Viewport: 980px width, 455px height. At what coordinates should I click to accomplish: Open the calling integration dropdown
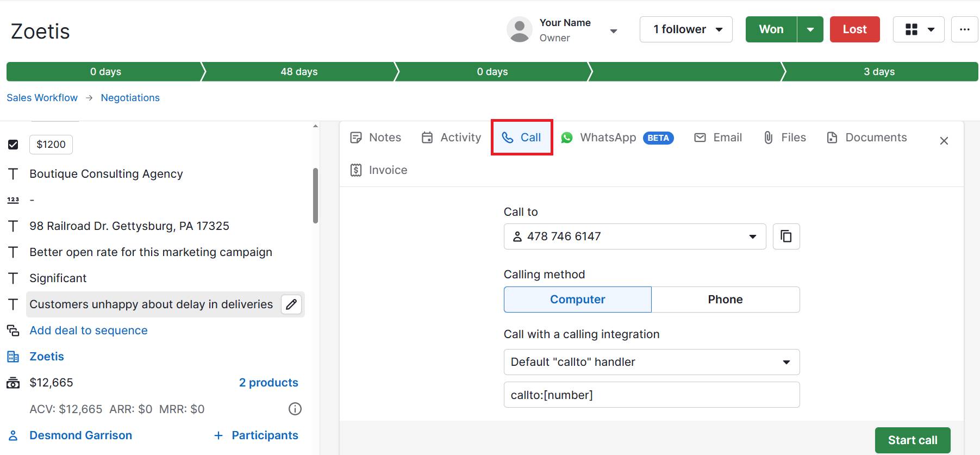pyautogui.click(x=652, y=362)
